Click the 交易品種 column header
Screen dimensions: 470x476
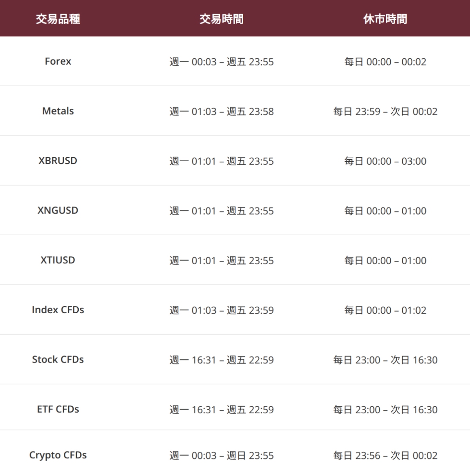(x=58, y=19)
